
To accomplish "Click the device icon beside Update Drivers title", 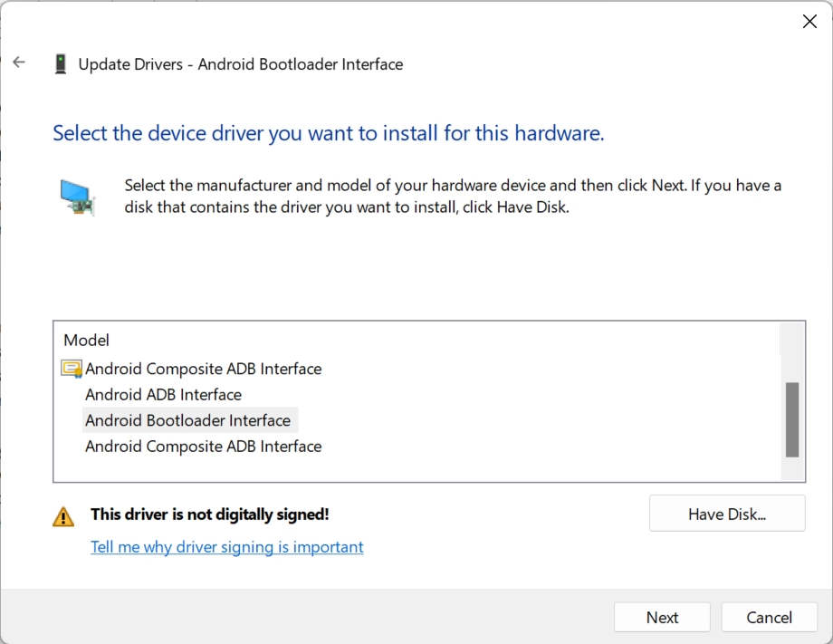I will [61, 64].
